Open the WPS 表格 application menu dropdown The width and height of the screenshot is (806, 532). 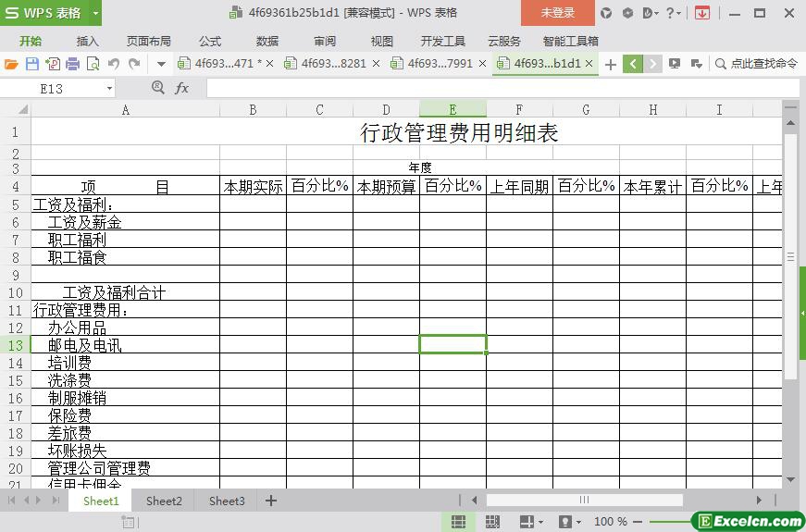(95, 13)
